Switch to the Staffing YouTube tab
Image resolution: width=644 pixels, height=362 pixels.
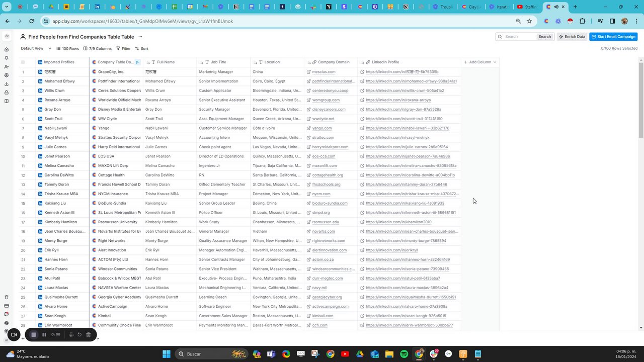[527, 7]
